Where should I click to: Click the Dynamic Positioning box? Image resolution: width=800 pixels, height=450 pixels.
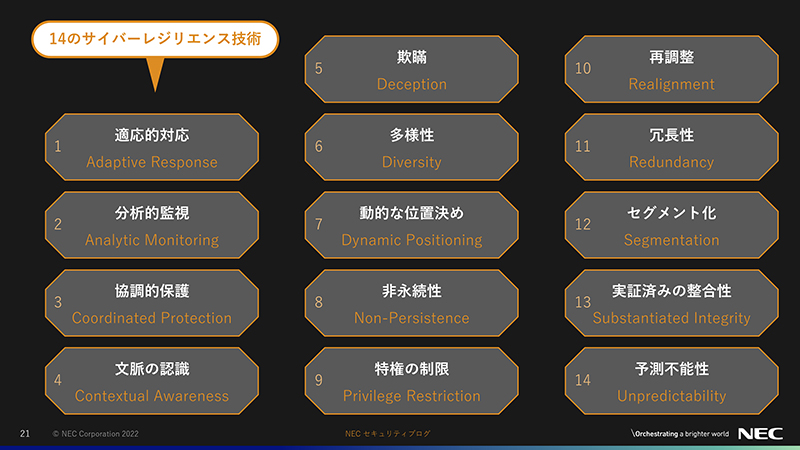411,226
